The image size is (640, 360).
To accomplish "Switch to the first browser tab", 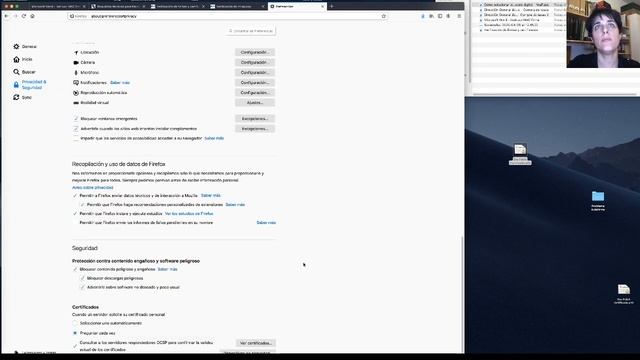I will point(57,7).
